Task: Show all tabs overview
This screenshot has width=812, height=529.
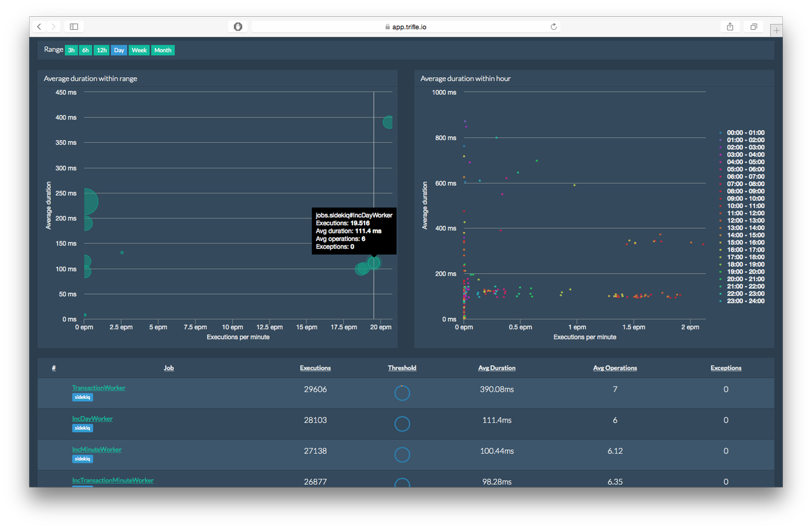Action: (753, 26)
